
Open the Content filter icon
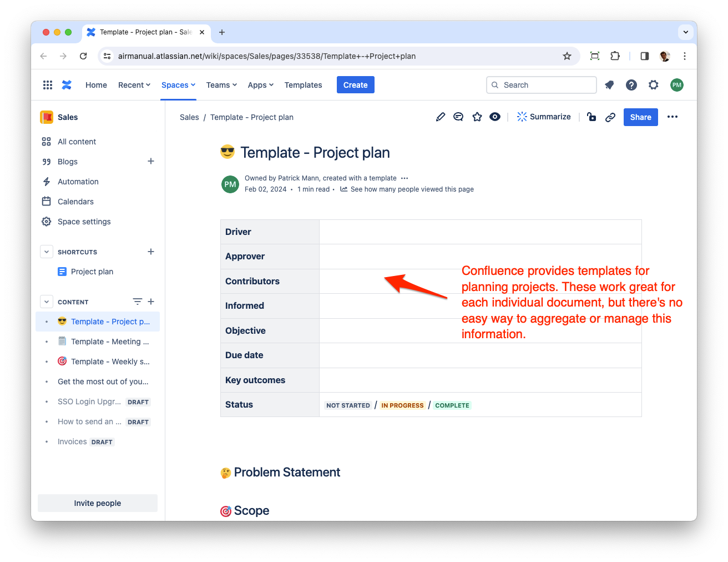click(x=138, y=302)
